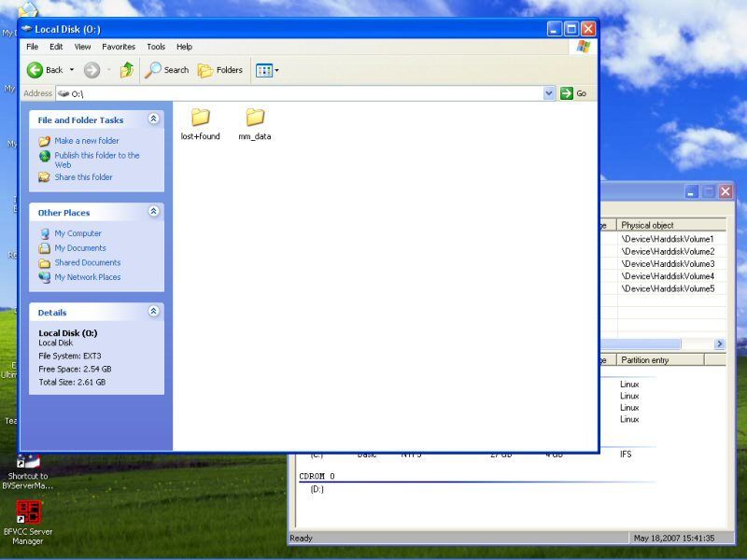Screen dimensions: 747x560
Task: Collapse the File and Folder Tasks panel
Action: tap(153, 119)
